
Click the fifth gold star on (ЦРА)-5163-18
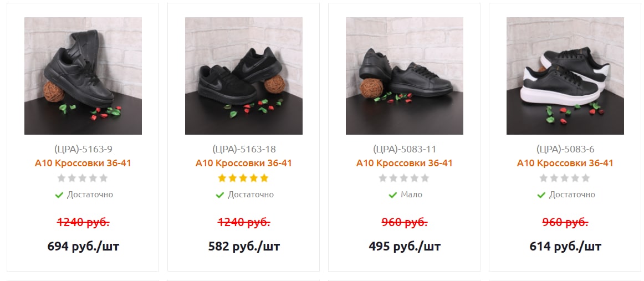click(x=264, y=178)
